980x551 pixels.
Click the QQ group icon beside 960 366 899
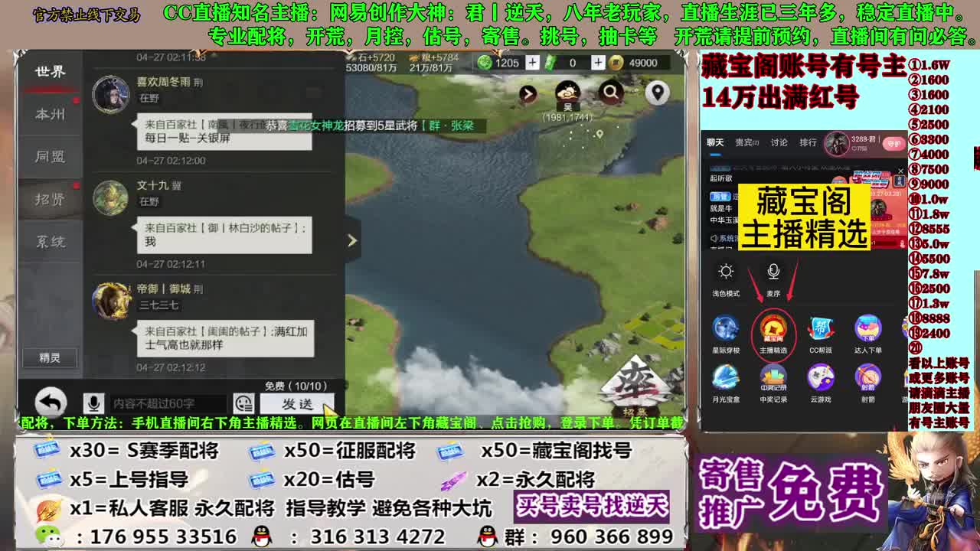[488, 536]
